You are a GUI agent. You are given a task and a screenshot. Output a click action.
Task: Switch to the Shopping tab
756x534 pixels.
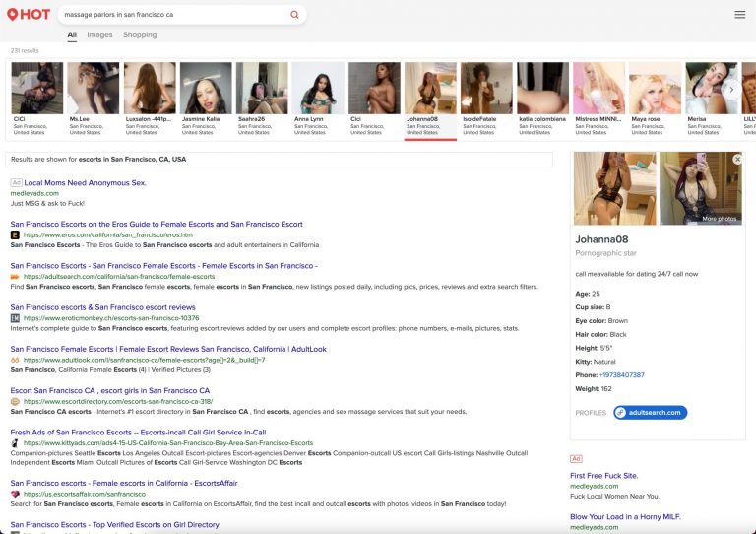click(x=140, y=34)
